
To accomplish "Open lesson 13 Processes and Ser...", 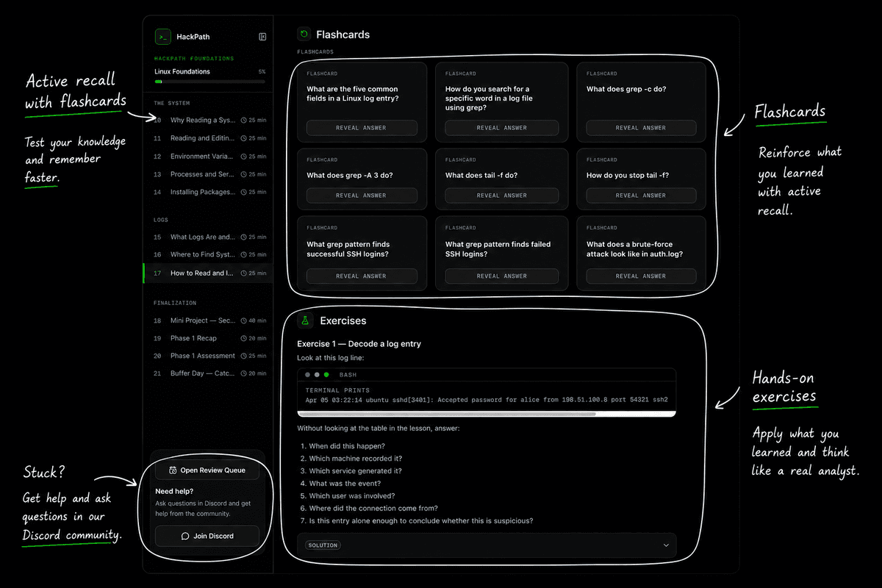I will (209, 174).
